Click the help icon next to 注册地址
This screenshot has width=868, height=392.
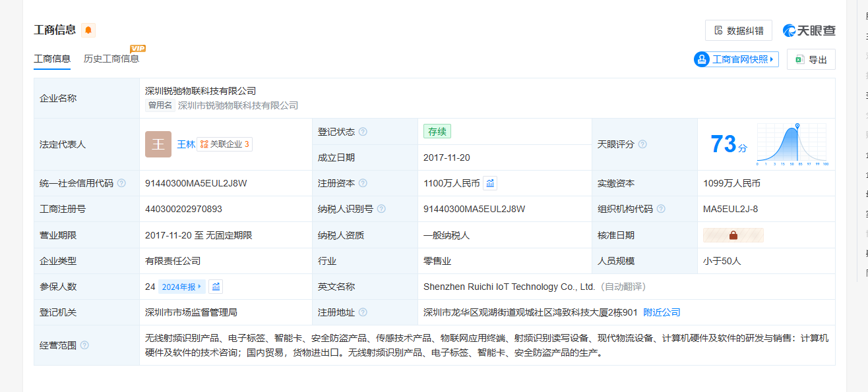pos(363,312)
